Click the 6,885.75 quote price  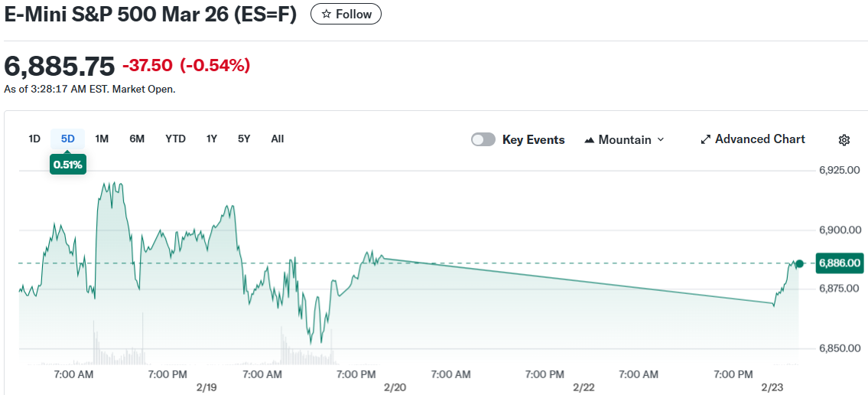click(x=60, y=66)
